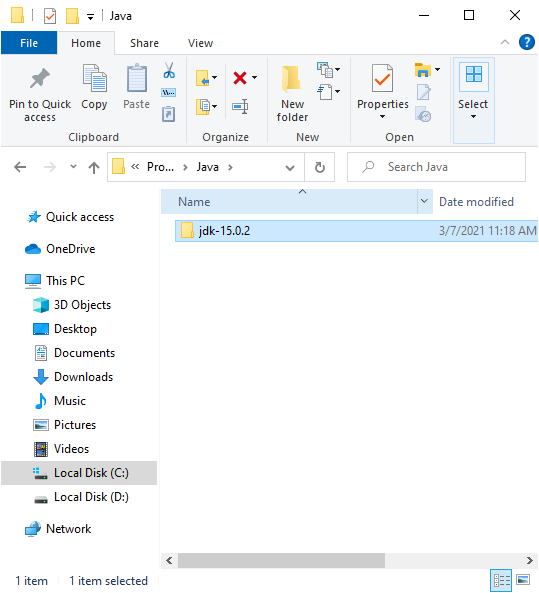Click the Copy icon in Clipboard
Screen dimensions: 539x593
click(x=94, y=79)
